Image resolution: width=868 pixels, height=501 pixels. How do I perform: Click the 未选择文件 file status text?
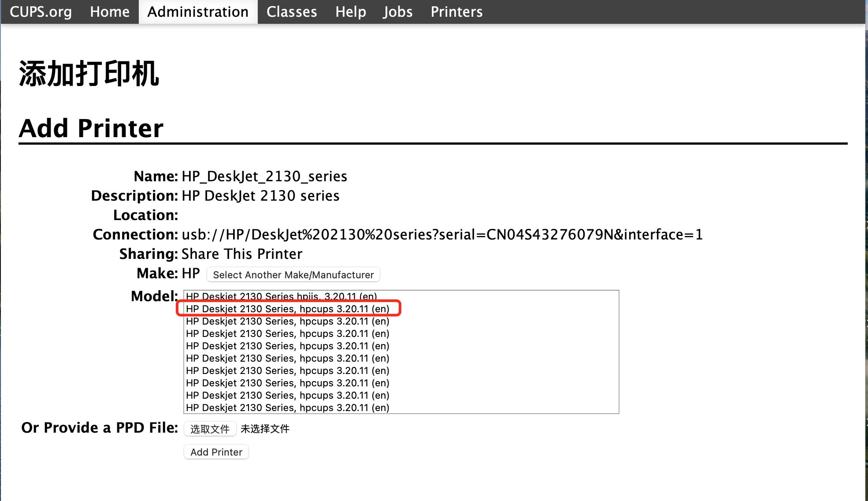pyautogui.click(x=265, y=429)
